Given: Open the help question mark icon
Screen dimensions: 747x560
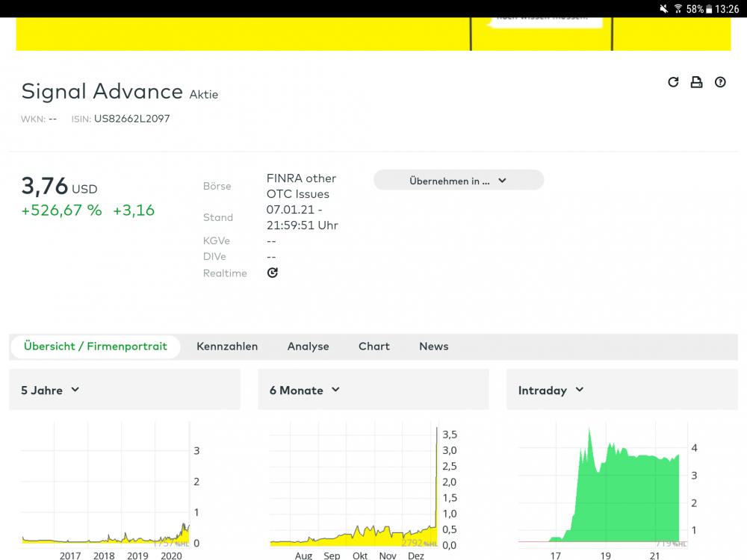Looking at the screenshot, I should pos(720,82).
